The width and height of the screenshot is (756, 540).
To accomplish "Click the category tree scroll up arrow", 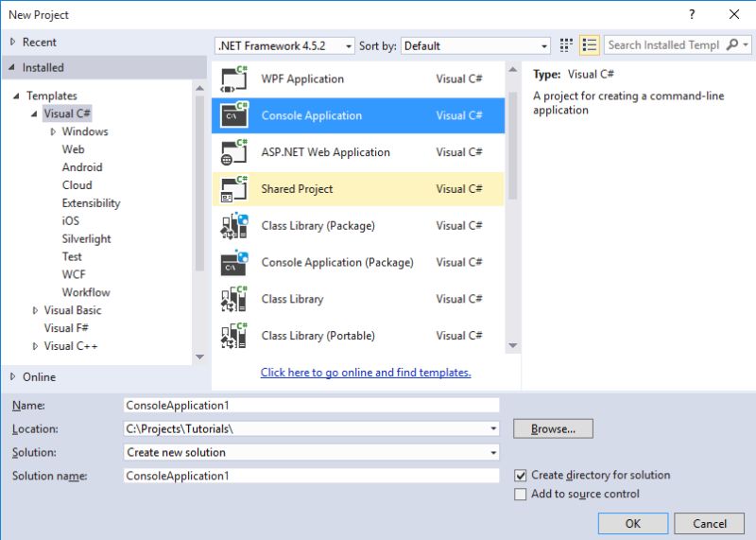I will point(199,88).
